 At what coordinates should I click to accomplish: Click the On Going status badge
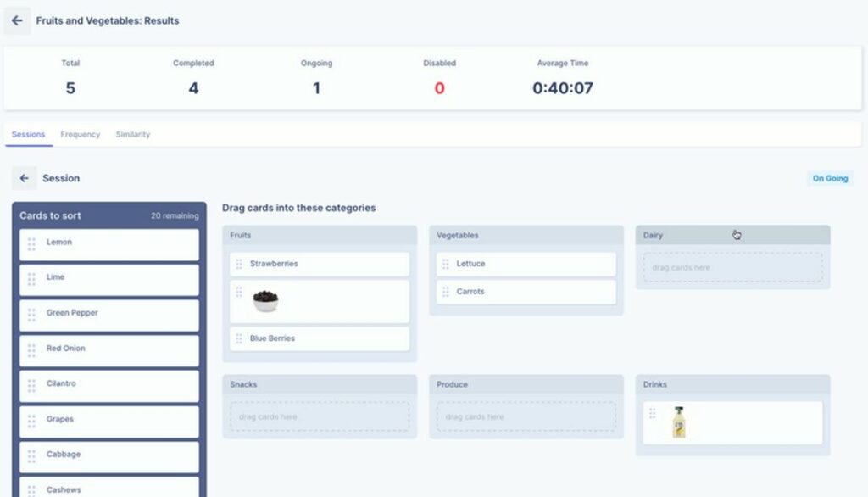[829, 179]
